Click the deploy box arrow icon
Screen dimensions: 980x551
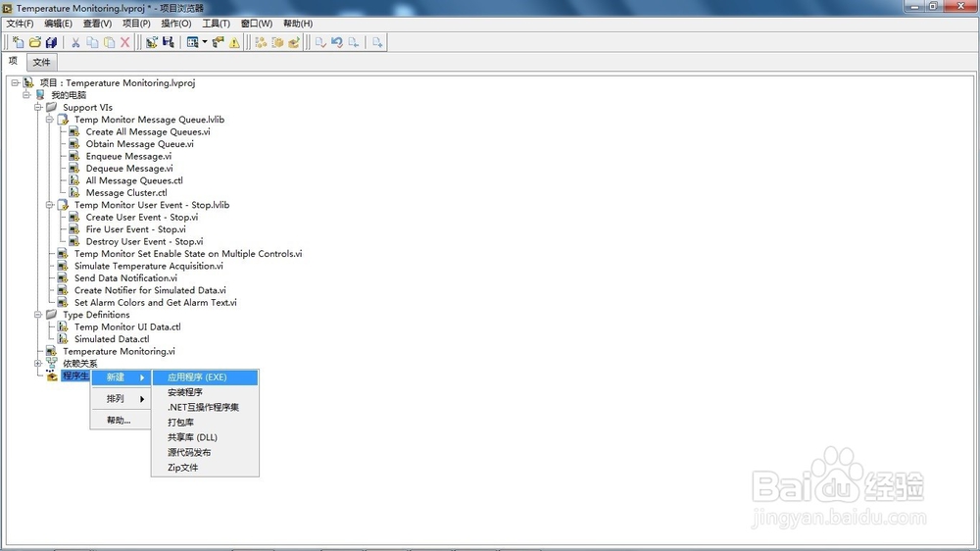(294, 42)
